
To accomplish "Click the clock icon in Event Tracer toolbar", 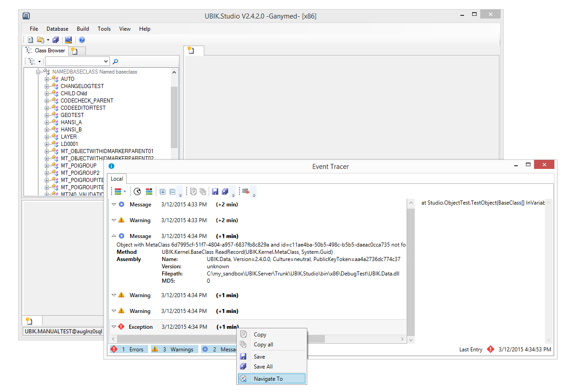I will pyautogui.click(x=138, y=191).
